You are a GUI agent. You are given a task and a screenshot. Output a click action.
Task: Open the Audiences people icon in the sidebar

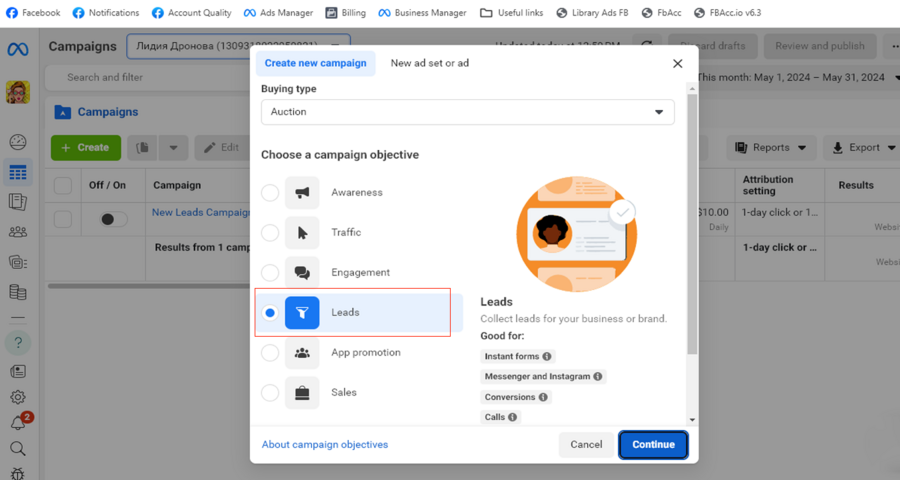[x=18, y=232]
